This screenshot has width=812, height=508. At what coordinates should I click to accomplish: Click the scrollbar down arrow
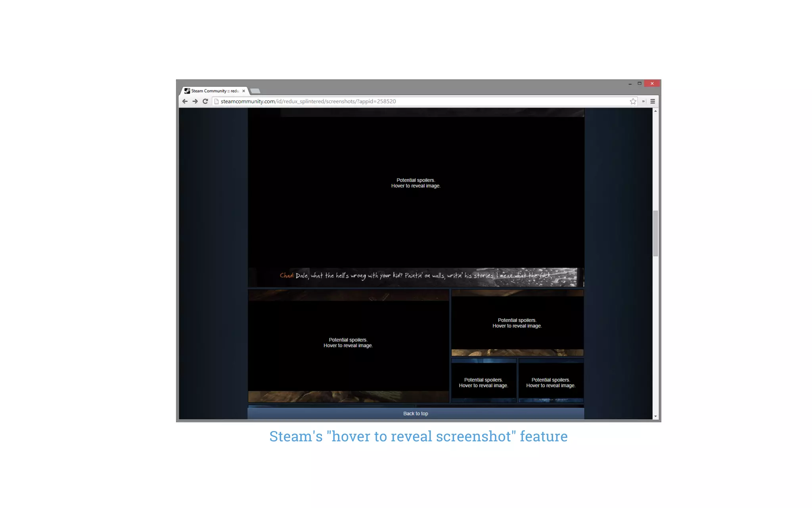tap(655, 416)
